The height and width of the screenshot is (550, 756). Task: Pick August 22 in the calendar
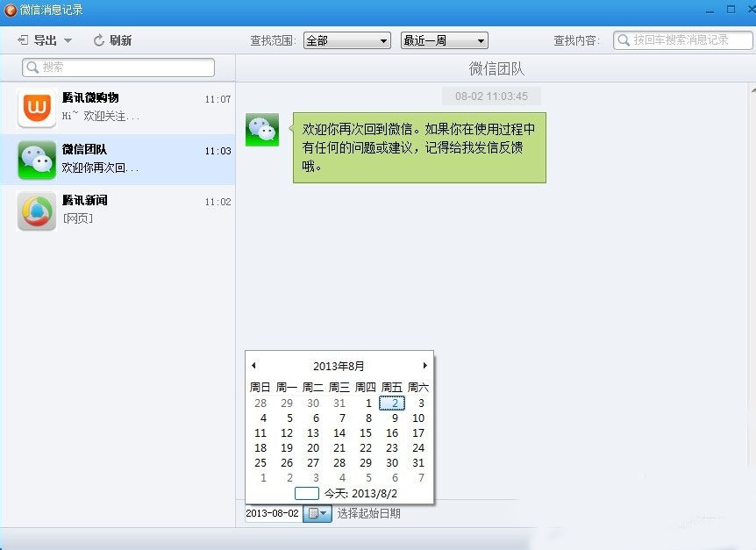(366, 448)
